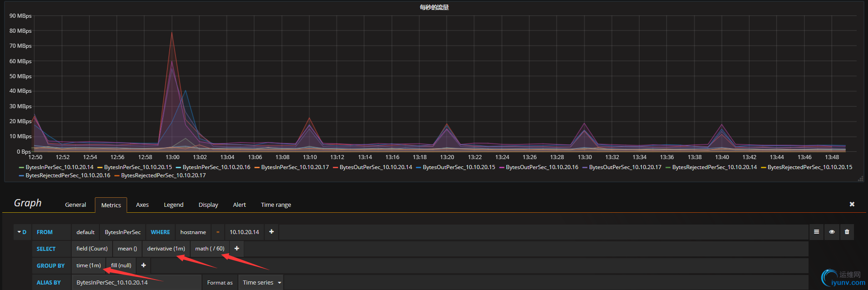Click the BytesRejectedPerSec_10.10.20.17 legend color line
This screenshot has width=868, height=290.
[x=117, y=175]
